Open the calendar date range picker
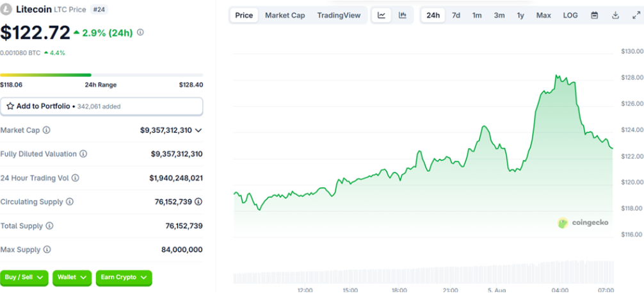Image resolution: width=644 pixels, height=298 pixels. (594, 15)
